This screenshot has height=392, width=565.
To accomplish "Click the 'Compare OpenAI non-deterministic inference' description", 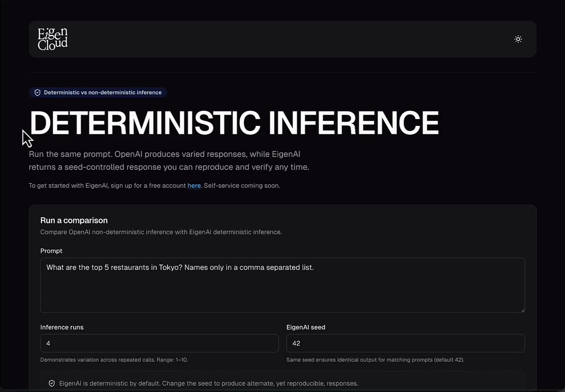I will click(161, 232).
